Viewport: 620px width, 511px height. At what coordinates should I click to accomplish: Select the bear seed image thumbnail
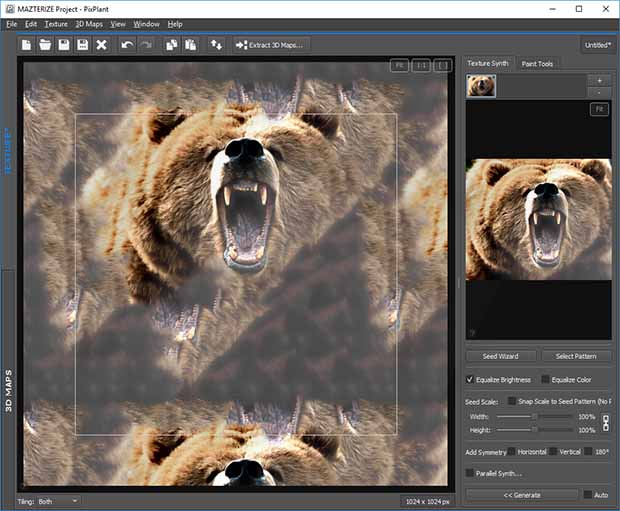pyautogui.click(x=481, y=86)
